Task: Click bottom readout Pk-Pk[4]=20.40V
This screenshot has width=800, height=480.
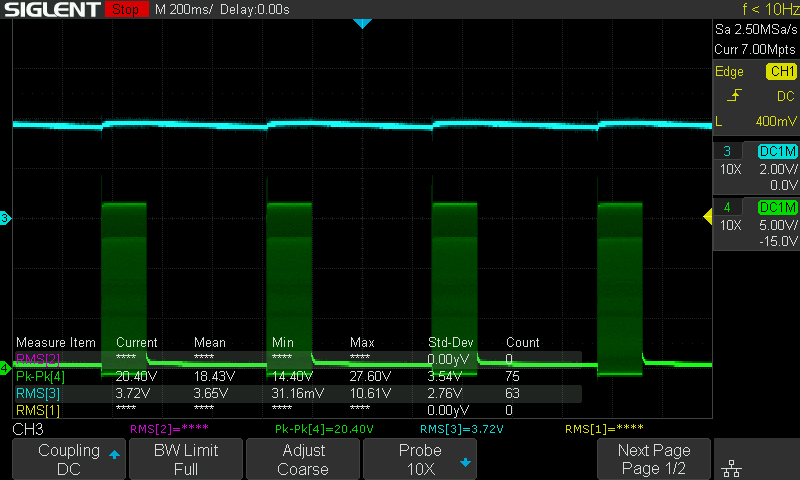Action: coord(324,429)
